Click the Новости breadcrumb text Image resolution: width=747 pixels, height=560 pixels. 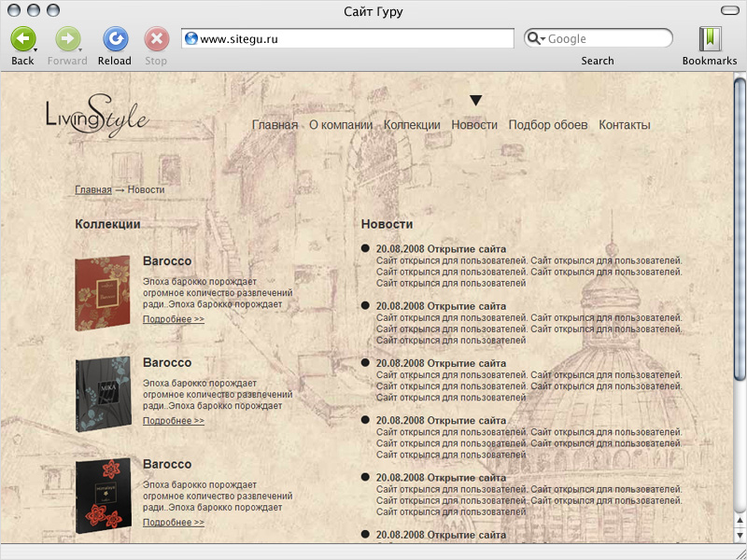(x=147, y=189)
